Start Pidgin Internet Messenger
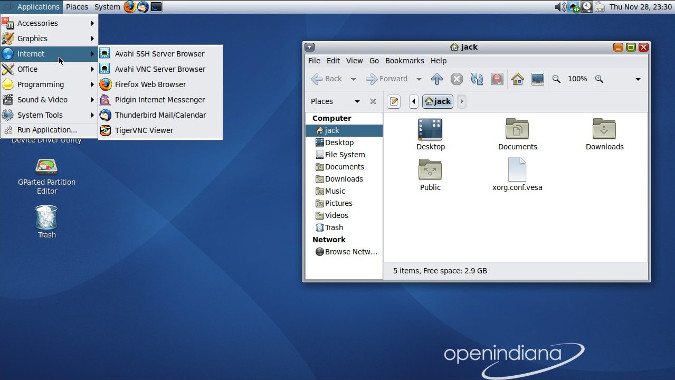Image resolution: width=675 pixels, height=380 pixels. 160,99
